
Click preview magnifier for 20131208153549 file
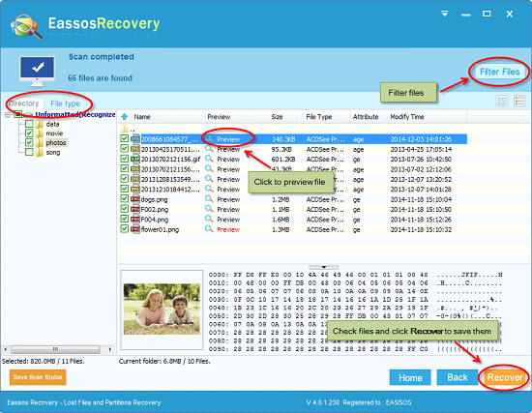pyautogui.click(x=209, y=179)
